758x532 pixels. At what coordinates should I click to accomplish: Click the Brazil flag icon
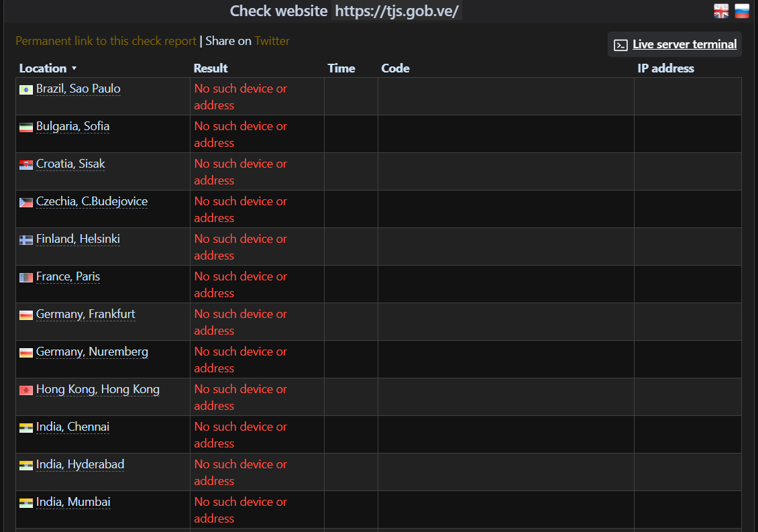[26, 89]
